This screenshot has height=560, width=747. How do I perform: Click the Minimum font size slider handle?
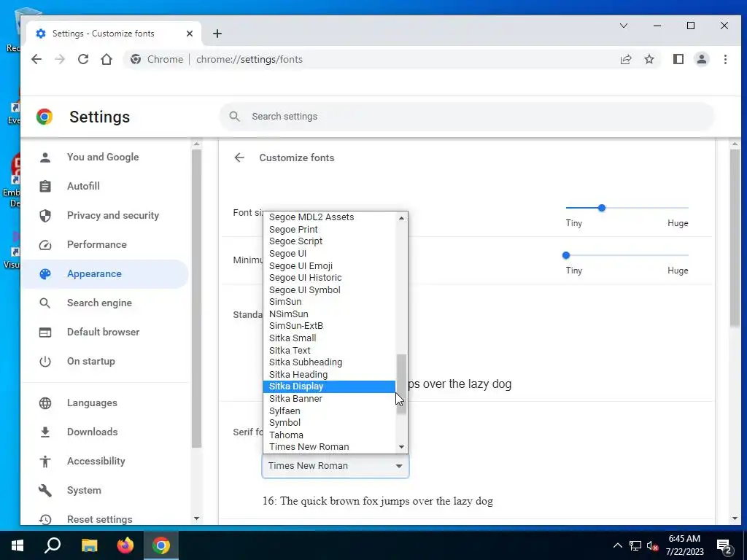(x=566, y=255)
